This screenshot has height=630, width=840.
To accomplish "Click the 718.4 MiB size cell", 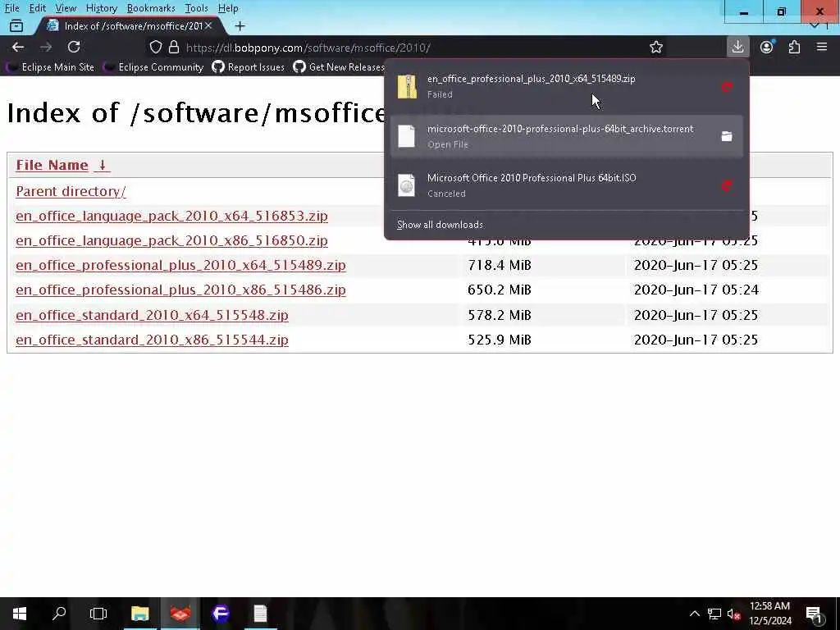I will click(x=500, y=265).
